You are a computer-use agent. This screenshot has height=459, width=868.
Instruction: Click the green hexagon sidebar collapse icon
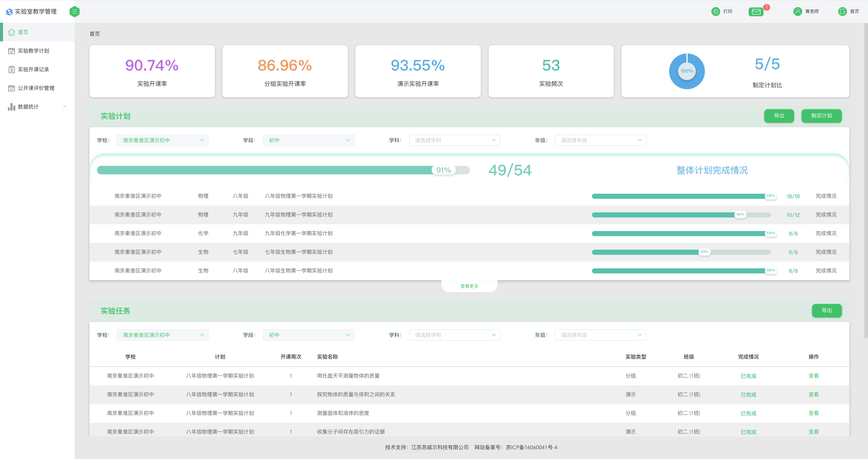74,12
